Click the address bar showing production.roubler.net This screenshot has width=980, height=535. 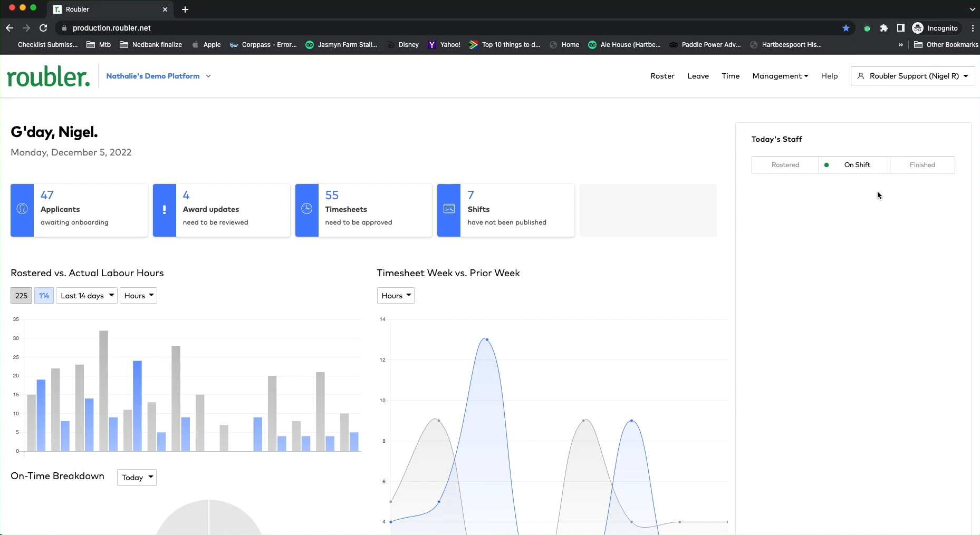coord(448,28)
